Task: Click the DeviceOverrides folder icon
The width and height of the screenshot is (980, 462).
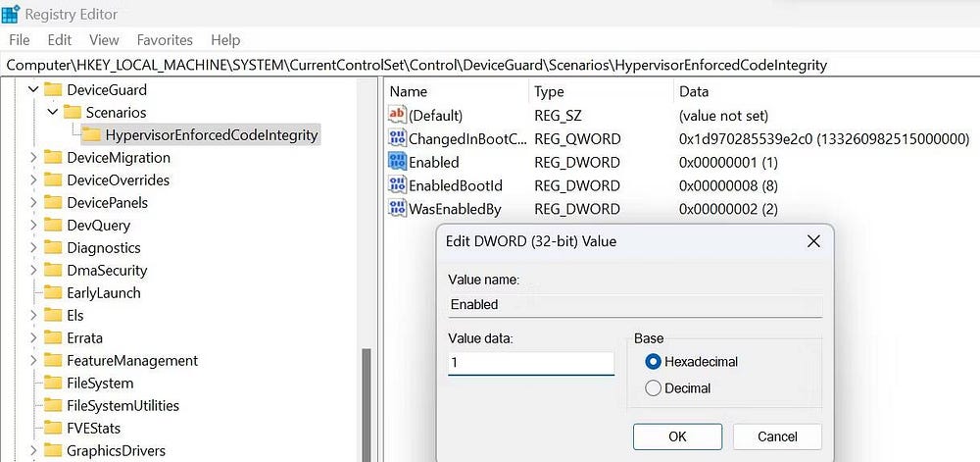Action: pos(53,180)
